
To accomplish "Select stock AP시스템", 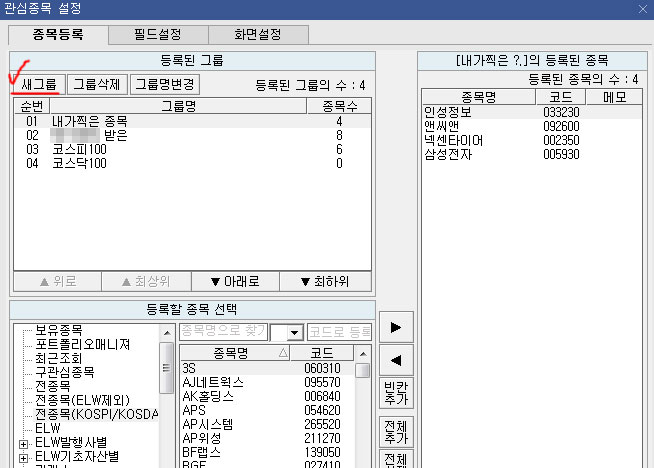I will [x=267, y=424].
